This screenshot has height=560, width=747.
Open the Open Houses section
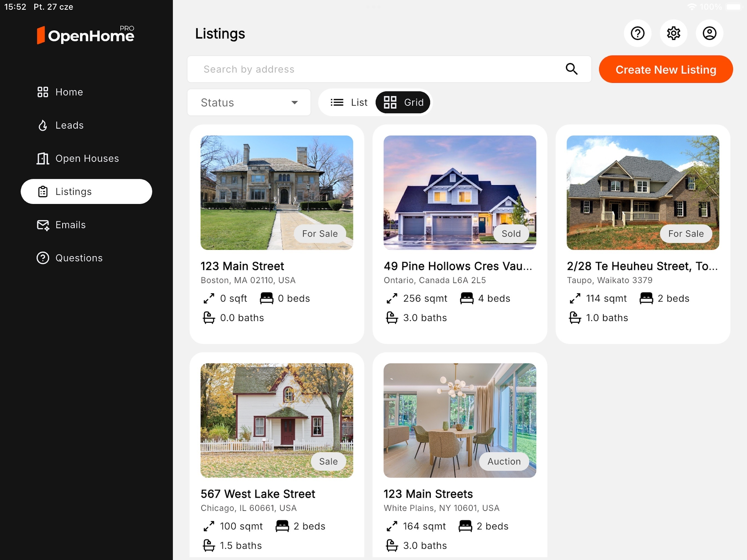86,158
